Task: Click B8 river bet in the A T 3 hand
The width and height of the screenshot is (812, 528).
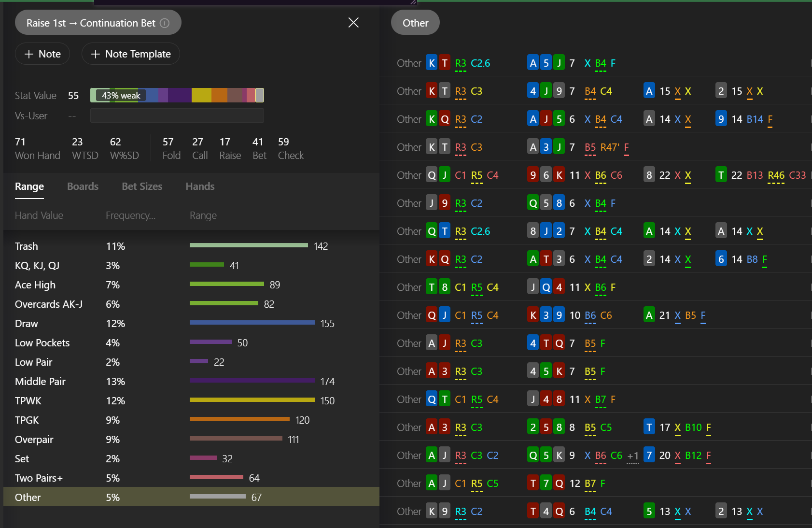Action: [x=752, y=259]
